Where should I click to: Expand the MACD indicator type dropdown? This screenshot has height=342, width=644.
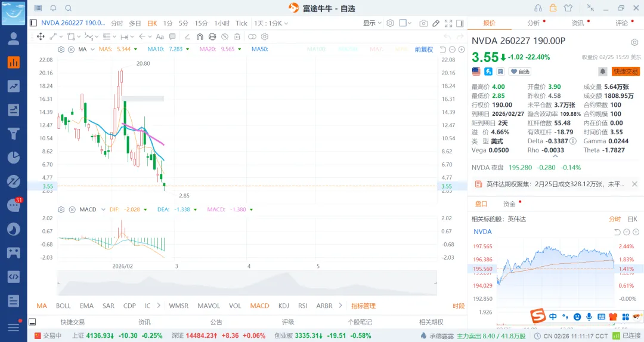(x=103, y=209)
